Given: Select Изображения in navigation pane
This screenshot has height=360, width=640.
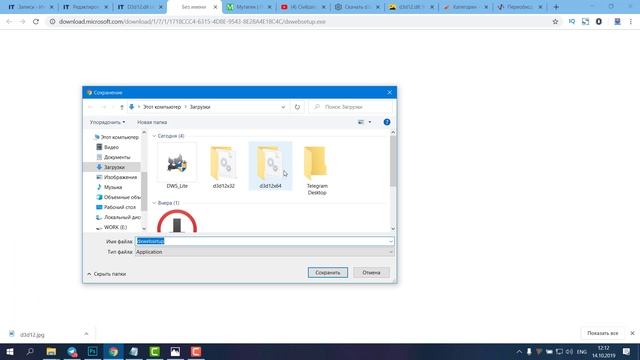Looking at the screenshot, I should tap(116, 177).
